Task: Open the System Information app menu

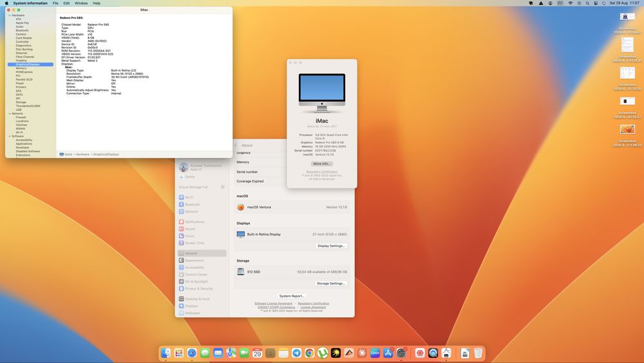Action: (30, 3)
